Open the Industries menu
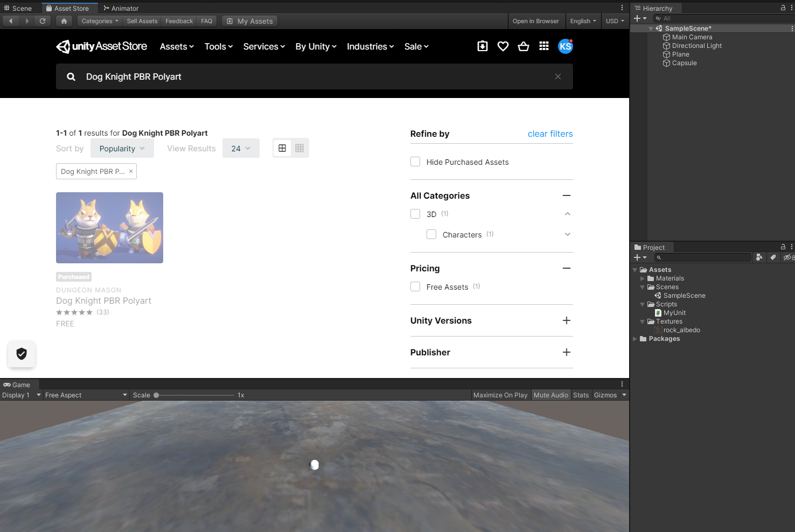Image resolution: width=795 pixels, height=532 pixels. coord(371,46)
